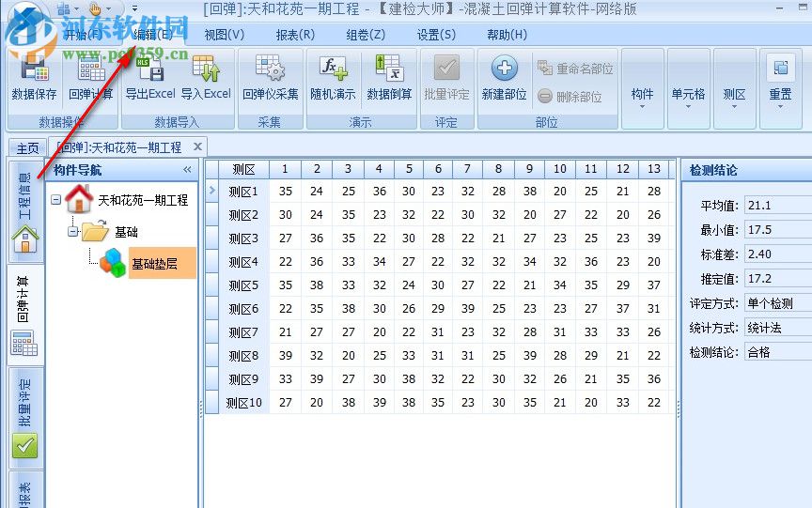Viewport: 812px width, 508px height.
Task: Click the 平均值 field showing 21.1
Action: tap(778, 206)
